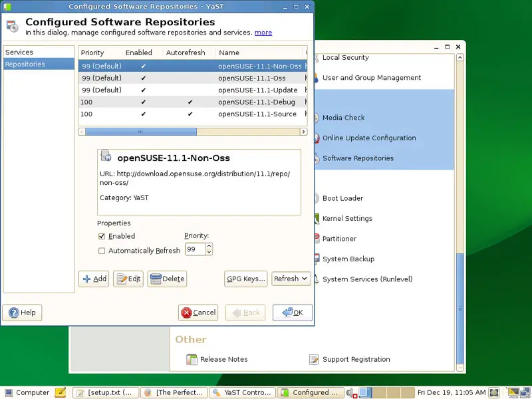Click the vertical scrollbar thumb in YaST Control Center

coord(460,308)
